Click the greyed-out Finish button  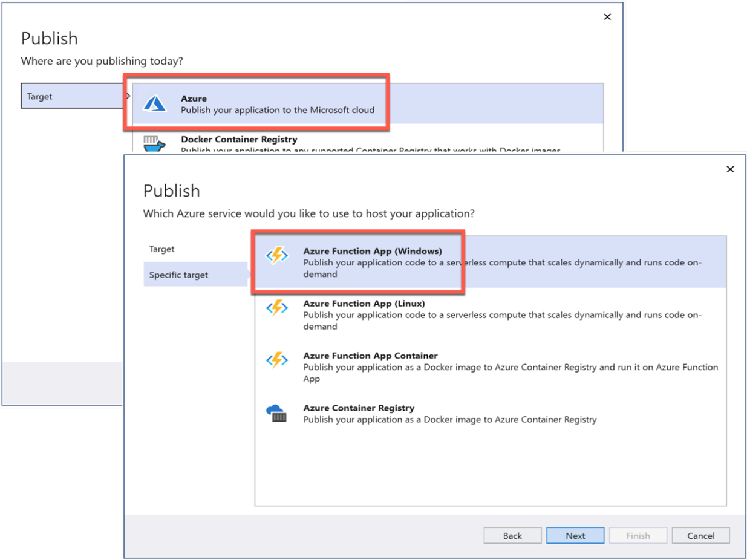(x=638, y=536)
